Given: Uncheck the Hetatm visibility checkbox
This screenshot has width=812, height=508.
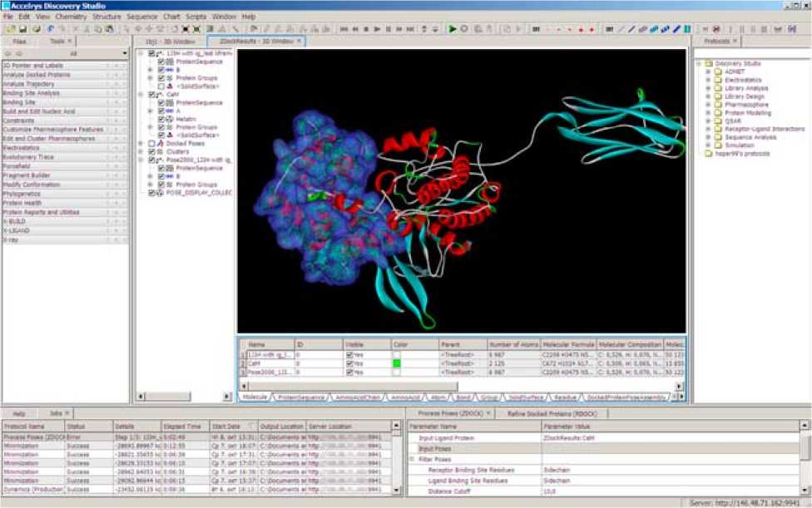Looking at the screenshot, I should (x=161, y=119).
